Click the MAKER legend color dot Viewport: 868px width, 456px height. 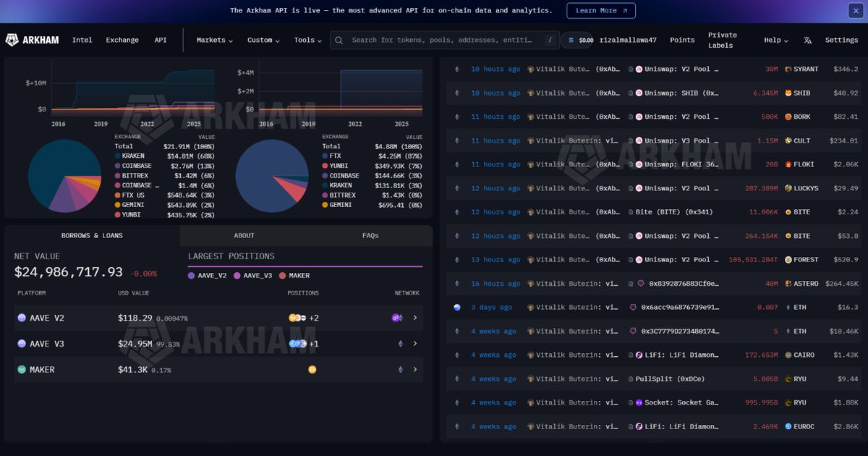[282, 276]
